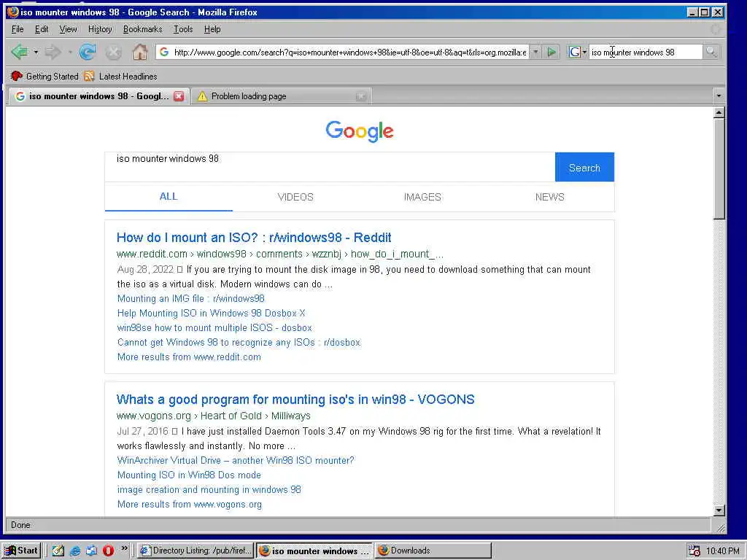
Task: Open 'Help Mounting ISO in Windows 98 Dosbox X'
Action: click(211, 314)
